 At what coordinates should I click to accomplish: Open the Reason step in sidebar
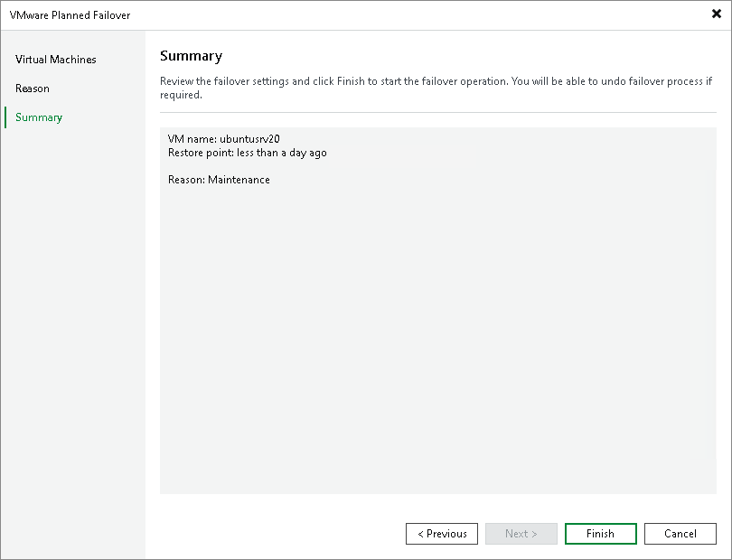coord(33,89)
